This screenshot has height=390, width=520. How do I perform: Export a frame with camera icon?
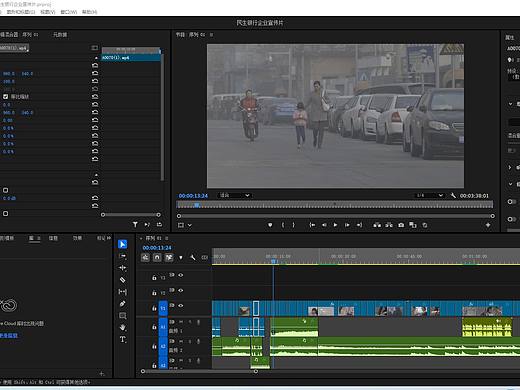click(x=401, y=225)
